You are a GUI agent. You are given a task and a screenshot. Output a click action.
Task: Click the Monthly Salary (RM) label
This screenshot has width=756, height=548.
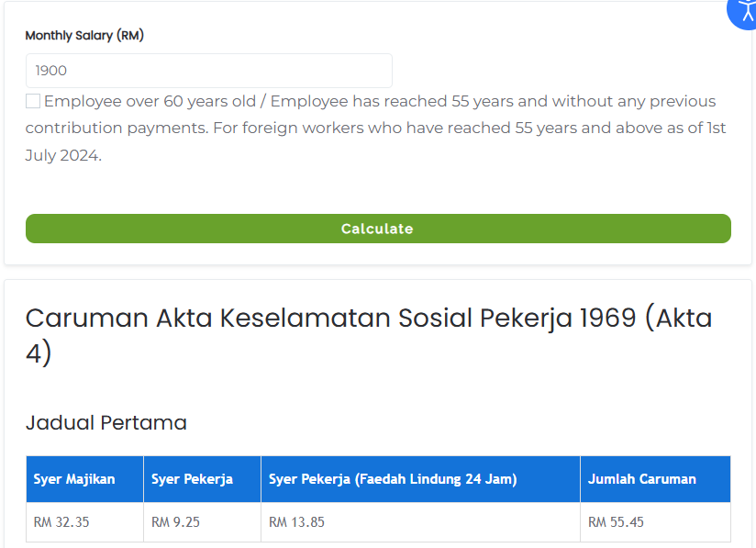[84, 35]
